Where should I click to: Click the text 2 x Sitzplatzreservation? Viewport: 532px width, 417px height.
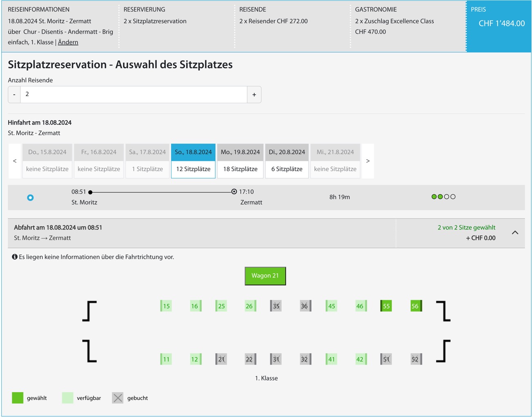click(155, 21)
